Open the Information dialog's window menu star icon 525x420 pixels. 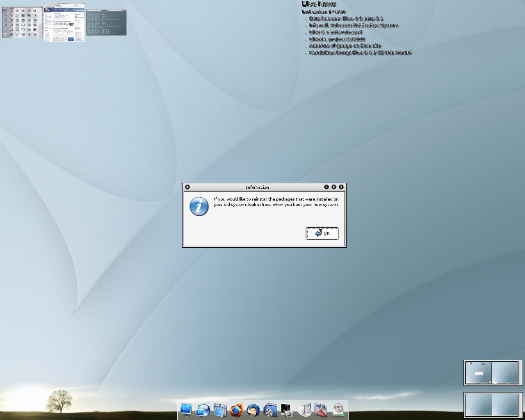(187, 187)
